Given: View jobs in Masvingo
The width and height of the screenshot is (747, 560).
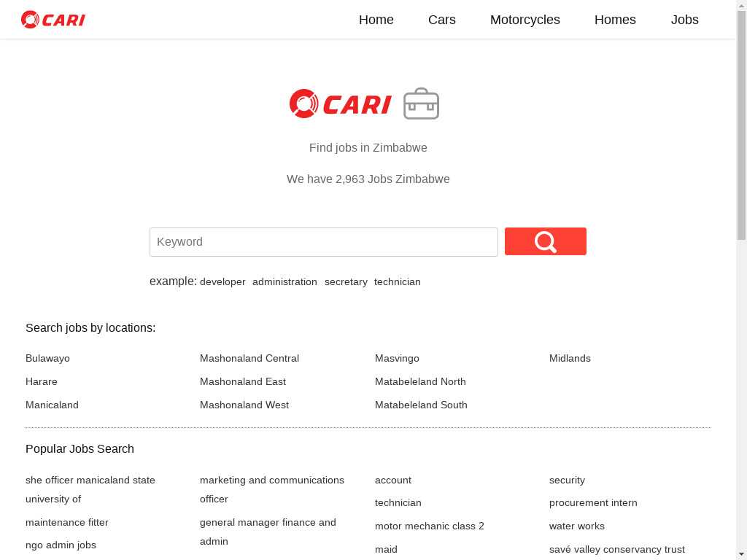Looking at the screenshot, I should tap(397, 358).
